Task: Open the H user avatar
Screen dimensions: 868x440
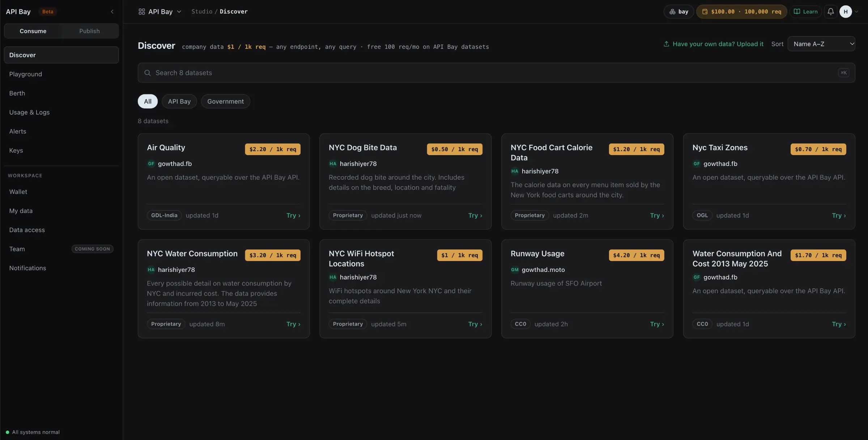Action: pyautogui.click(x=846, y=12)
